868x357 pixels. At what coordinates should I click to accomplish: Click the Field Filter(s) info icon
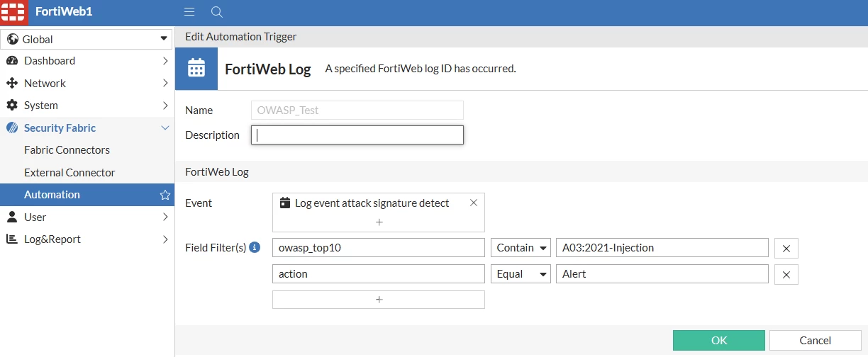click(255, 247)
